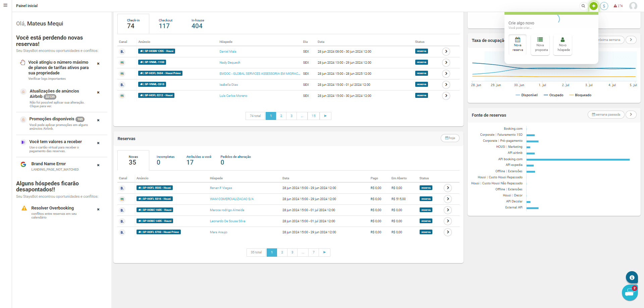Open the chat widget with 2 notifications
This screenshot has width=644, height=308.
[x=630, y=293]
